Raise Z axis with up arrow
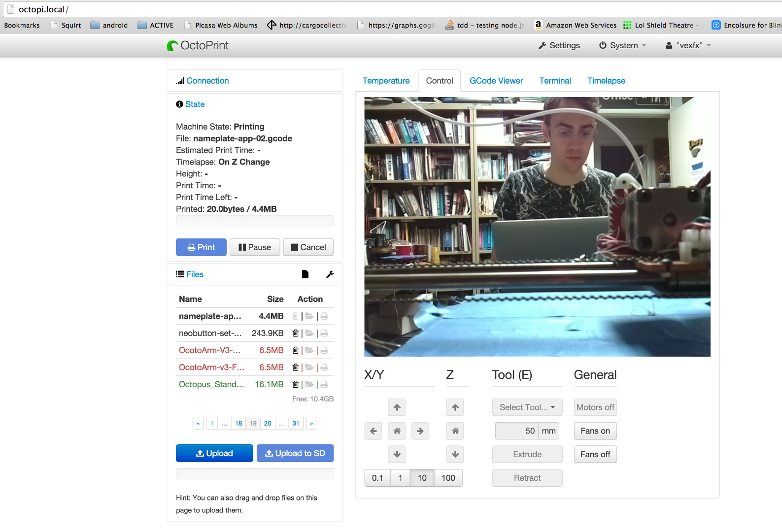782x532 pixels. [455, 407]
